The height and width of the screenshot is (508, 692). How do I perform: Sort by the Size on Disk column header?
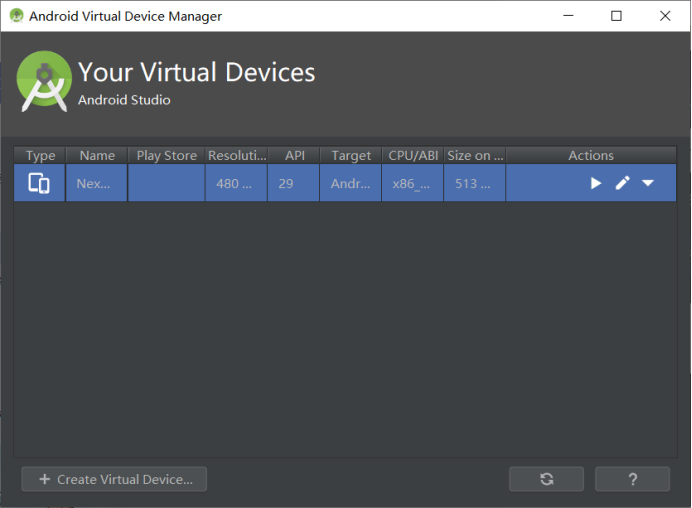475,155
